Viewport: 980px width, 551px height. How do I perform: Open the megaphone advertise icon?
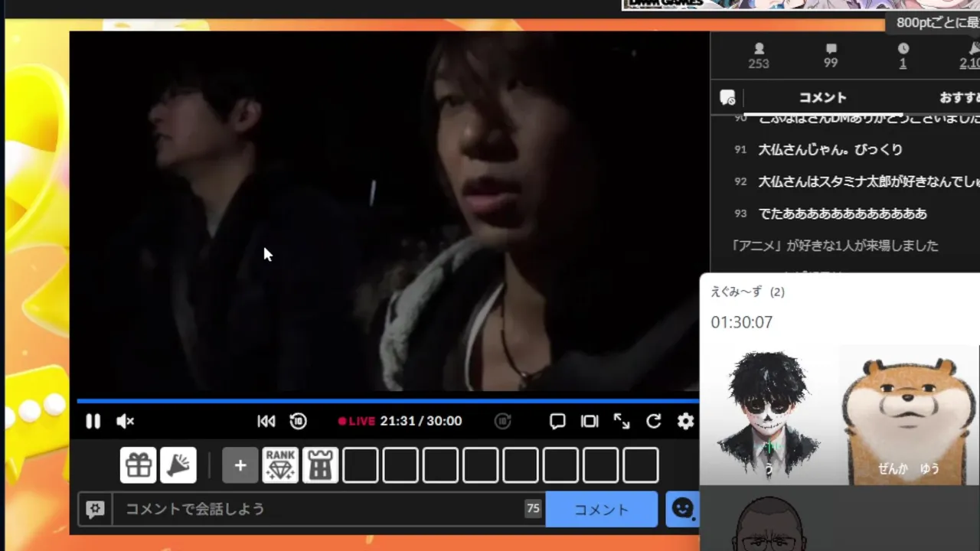[x=178, y=465]
